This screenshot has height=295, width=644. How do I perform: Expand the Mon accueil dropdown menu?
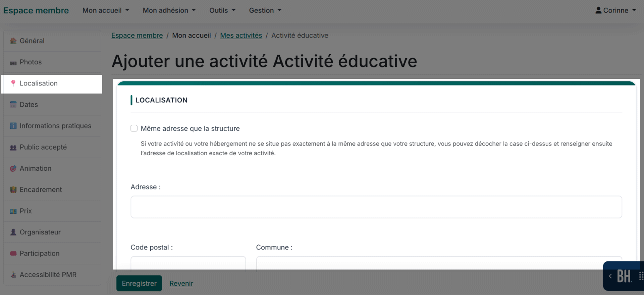click(106, 10)
